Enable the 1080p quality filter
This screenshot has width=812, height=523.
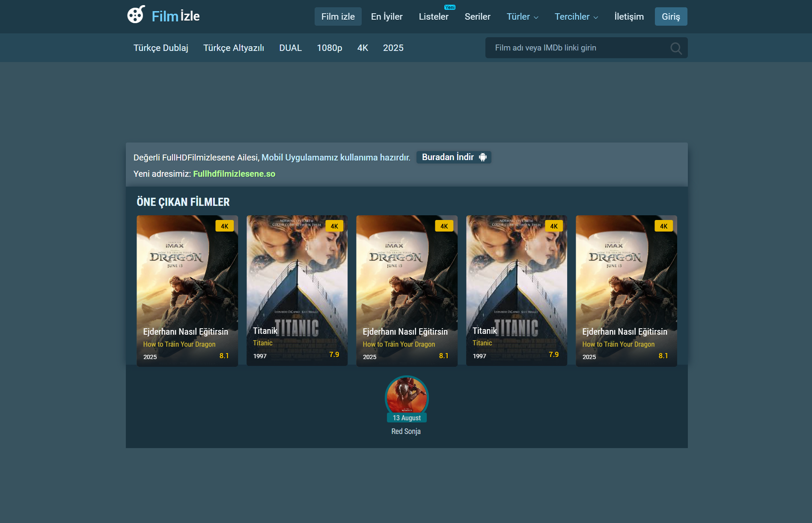point(329,48)
